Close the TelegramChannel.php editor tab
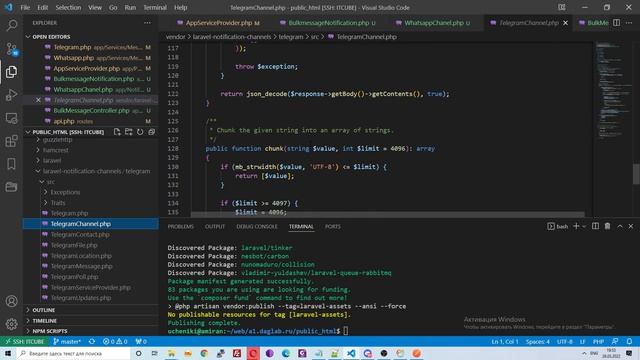Screen dimensions: 640x360 tap(565, 23)
